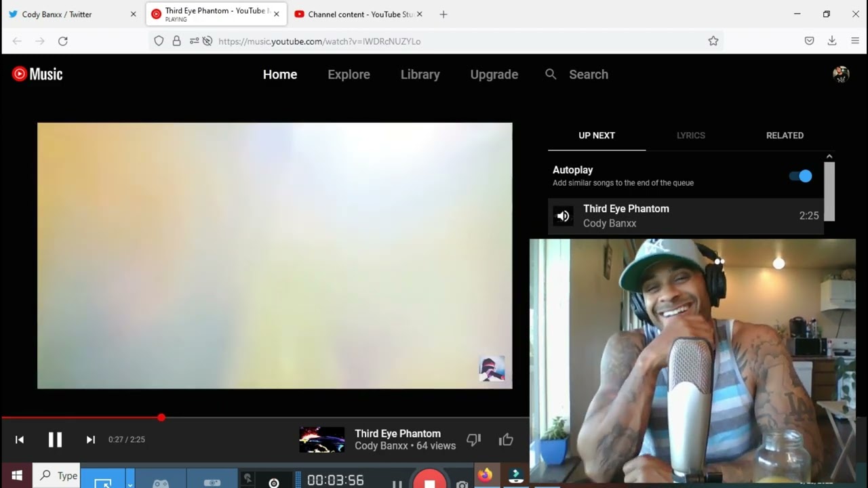868x488 pixels.
Task: Open the tracking protection shield icon
Action: [x=159, y=41]
